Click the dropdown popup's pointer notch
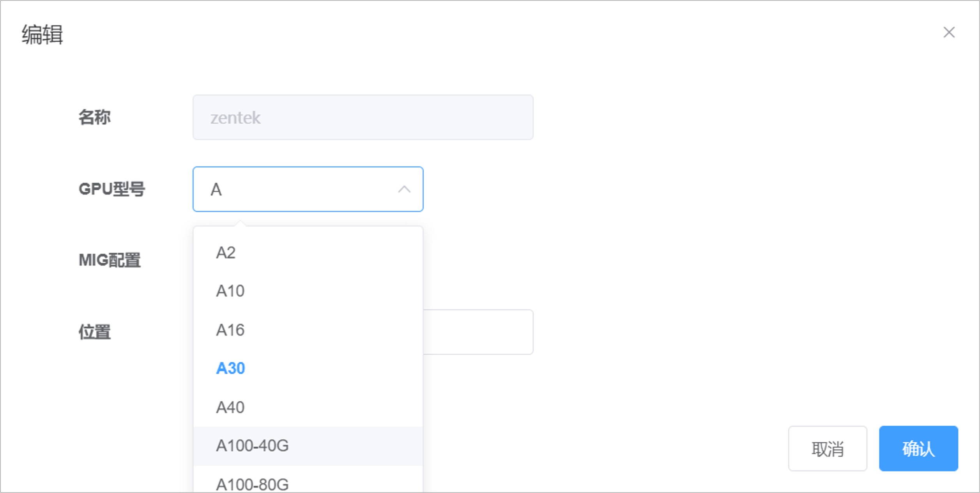 tap(241, 223)
